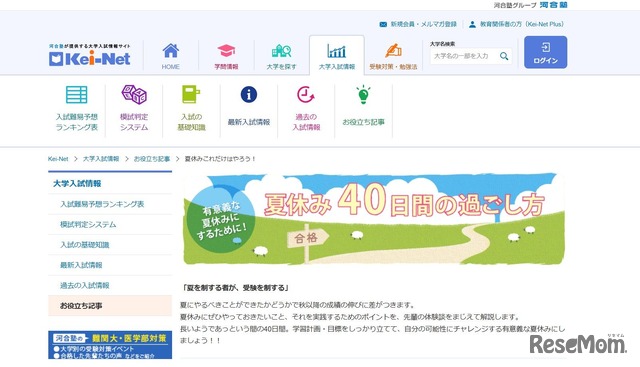The width and height of the screenshot is (640, 367).
Task: Click the 大学入試情報 sidebar heading
Action: pos(77,184)
